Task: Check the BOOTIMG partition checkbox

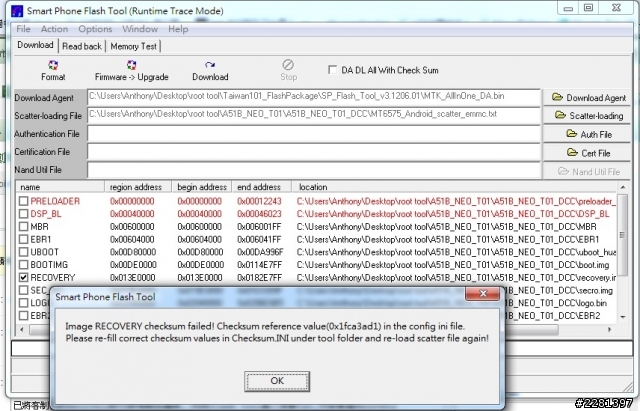Action: 24,265
